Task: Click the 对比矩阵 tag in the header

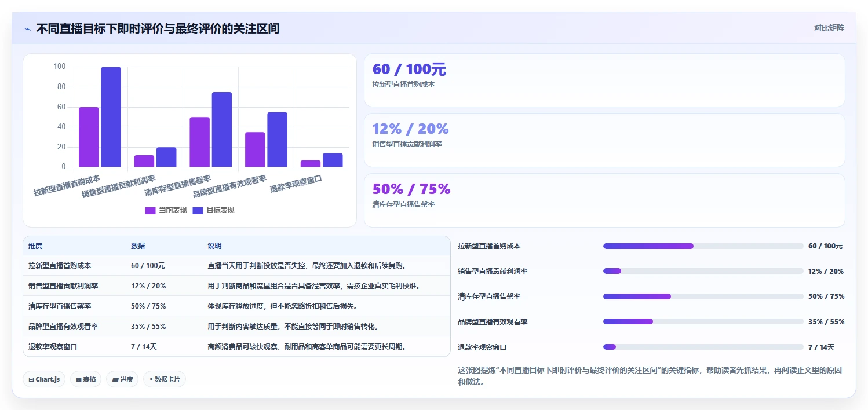Action: point(829,28)
